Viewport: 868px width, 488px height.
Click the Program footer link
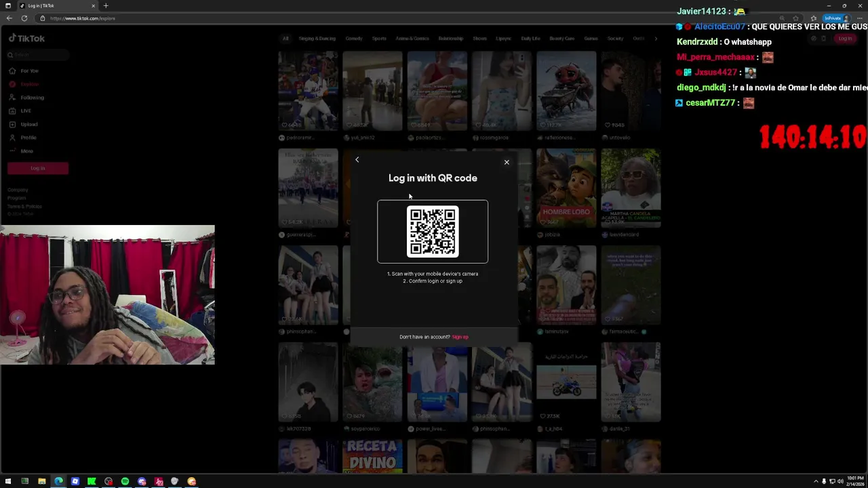pyautogui.click(x=17, y=198)
